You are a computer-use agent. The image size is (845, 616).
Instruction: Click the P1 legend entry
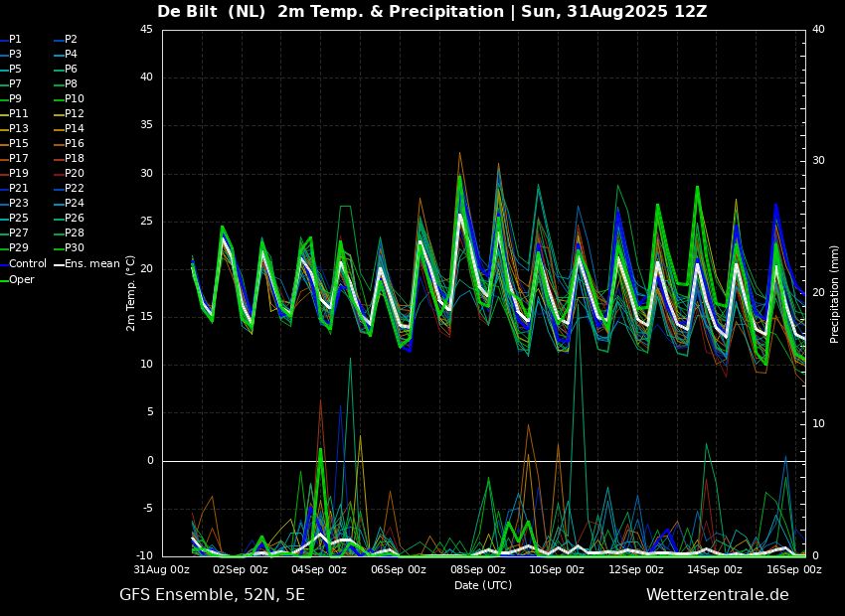point(11,40)
